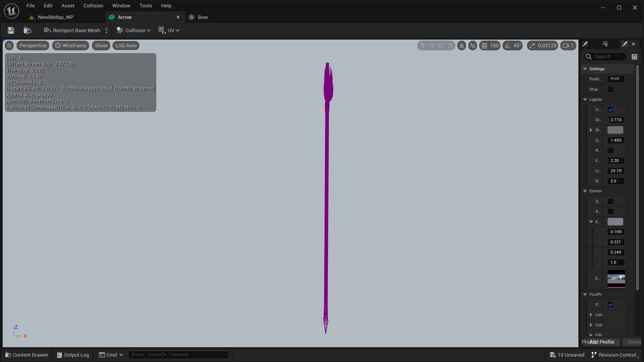This screenshot has width=644, height=362.
Task: Open reimport options three-dot menu
Action: pyautogui.click(x=106, y=31)
